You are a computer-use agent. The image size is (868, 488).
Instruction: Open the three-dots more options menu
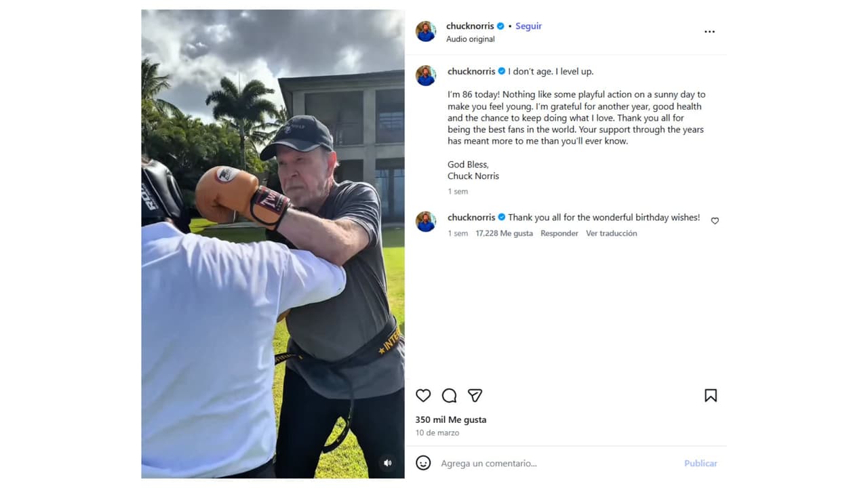point(709,32)
